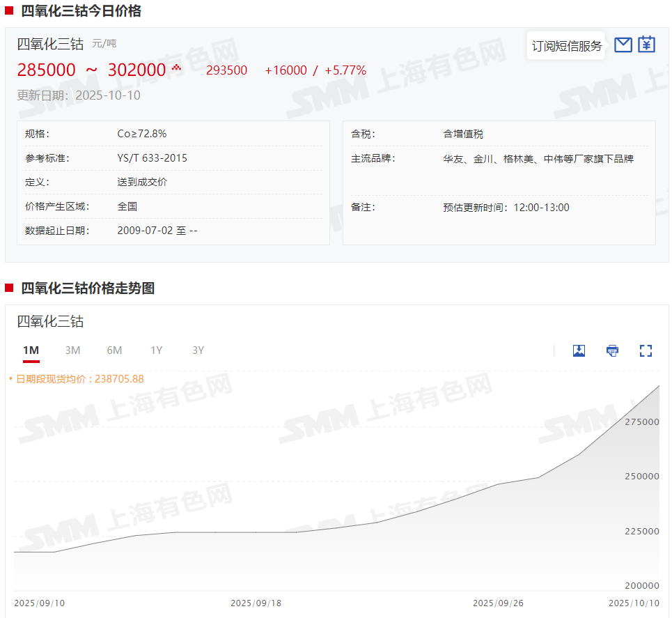Toggle the 日期段现货均价 legend item
The image size is (672, 618).
tap(77, 379)
